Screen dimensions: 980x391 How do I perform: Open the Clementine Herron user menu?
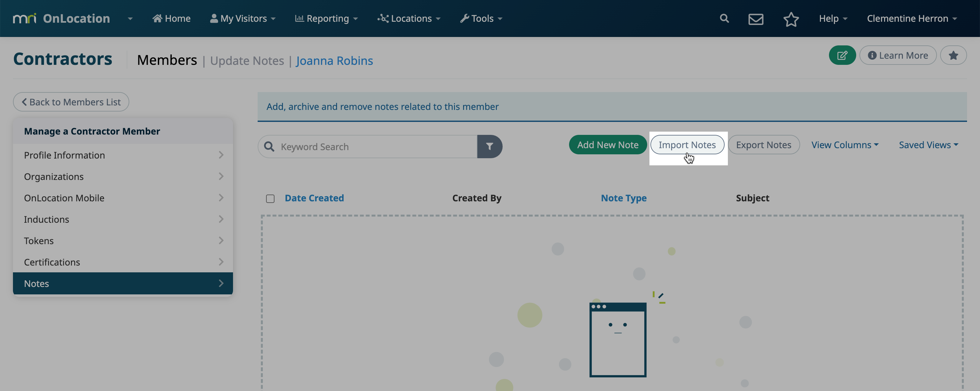pyautogui.click(x=912, y=18)
